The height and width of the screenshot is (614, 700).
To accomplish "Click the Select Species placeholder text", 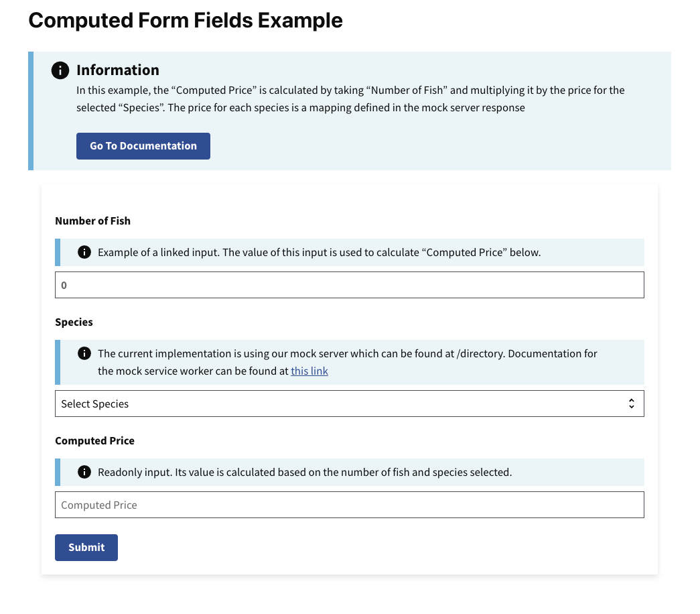I will point(96,403).
